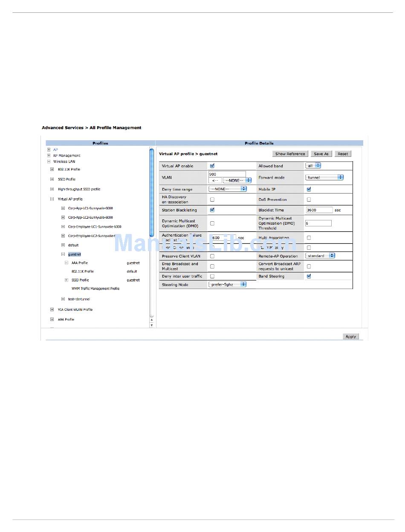Image resolution: width=405 pixels, height=532 pixels.
Task: Expand the VIA Client WLAN Profile node
Action: pyautogui.click(x=52, y=309)
